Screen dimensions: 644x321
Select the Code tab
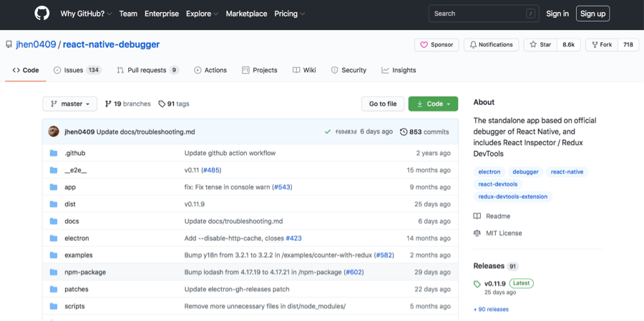(x=26, y=70)
